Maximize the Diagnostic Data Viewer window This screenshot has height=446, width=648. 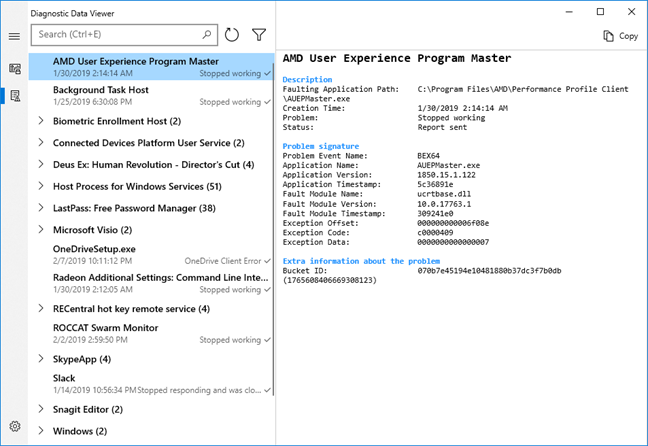600,12
